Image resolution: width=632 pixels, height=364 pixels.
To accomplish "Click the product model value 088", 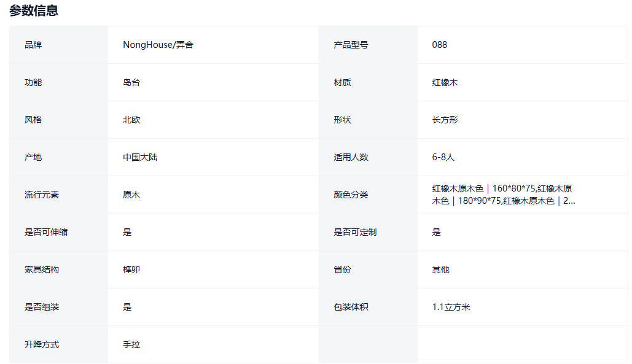I will 440,45.
